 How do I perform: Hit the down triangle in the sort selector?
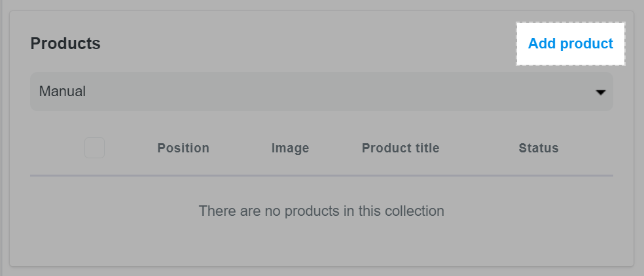600,92
